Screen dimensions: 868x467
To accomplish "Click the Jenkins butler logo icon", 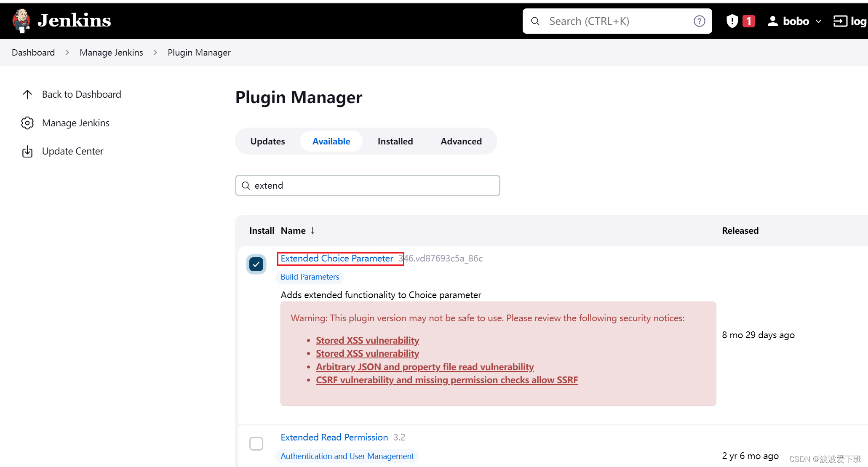I will tap(21, 21).
